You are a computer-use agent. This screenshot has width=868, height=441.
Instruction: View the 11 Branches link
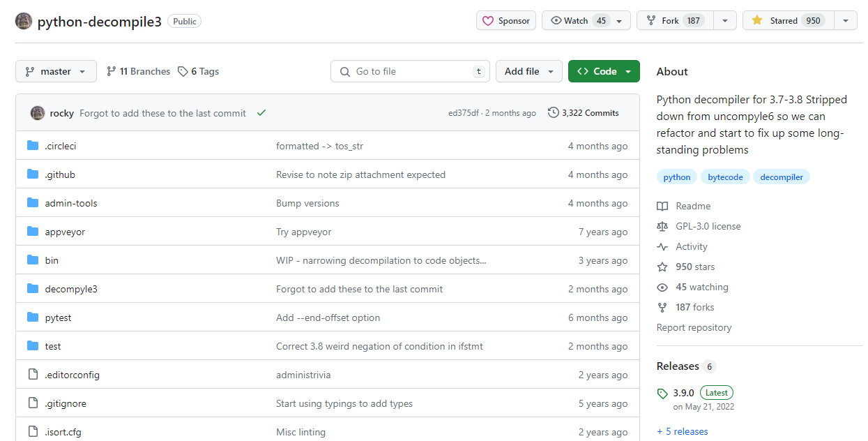click(138, 71)
